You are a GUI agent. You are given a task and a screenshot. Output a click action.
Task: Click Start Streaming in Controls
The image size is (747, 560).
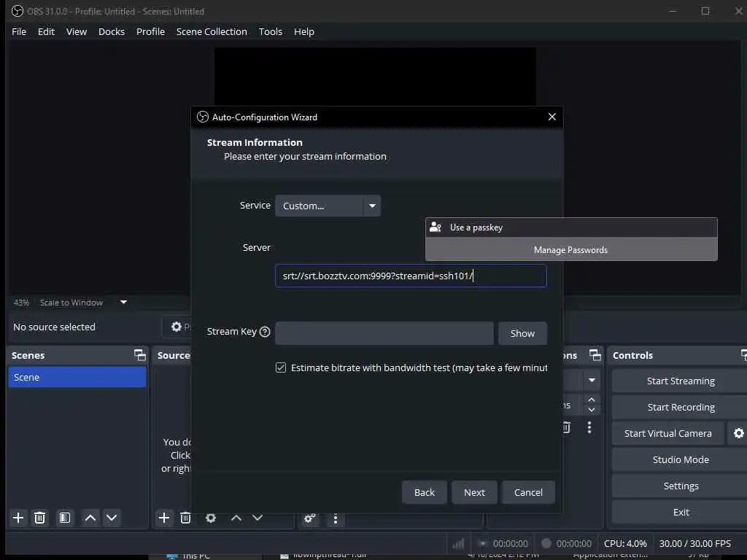(681, 381)
